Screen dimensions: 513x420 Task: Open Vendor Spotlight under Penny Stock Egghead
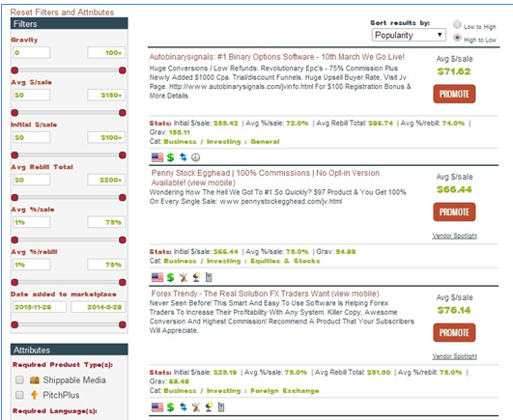tap(454, 236)
